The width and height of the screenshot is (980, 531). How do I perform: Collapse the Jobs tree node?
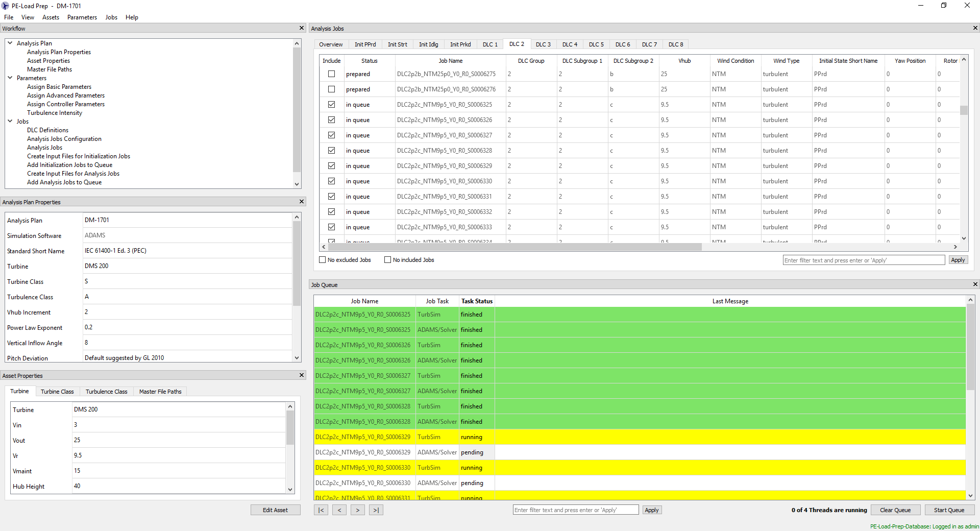coord(10,122)
